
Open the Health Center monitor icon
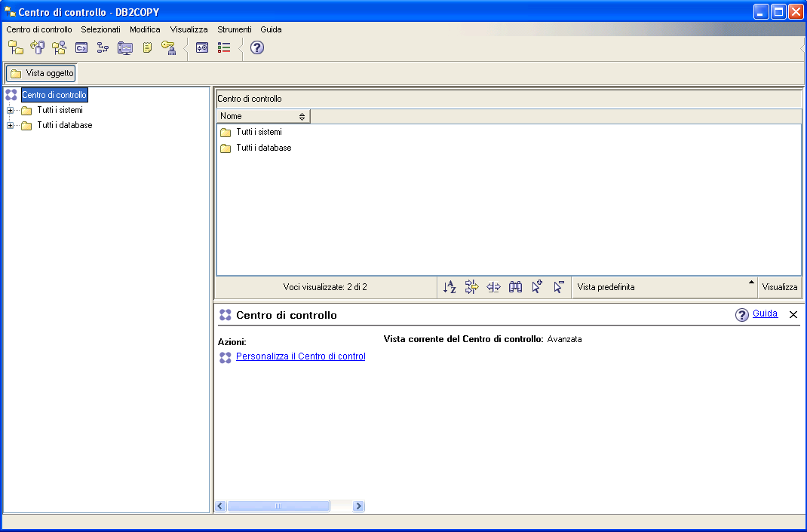pos(125,47)
